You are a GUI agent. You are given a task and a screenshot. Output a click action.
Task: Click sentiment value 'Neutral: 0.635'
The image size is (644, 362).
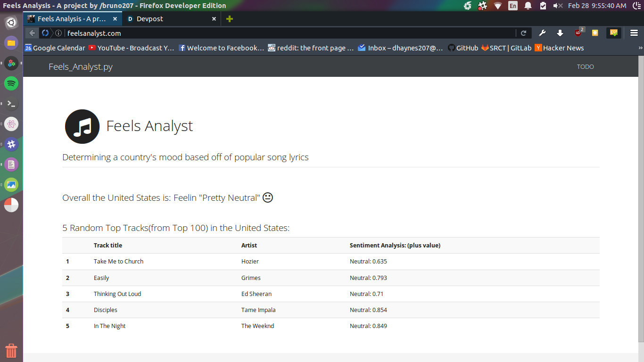(x=368, y=262)
